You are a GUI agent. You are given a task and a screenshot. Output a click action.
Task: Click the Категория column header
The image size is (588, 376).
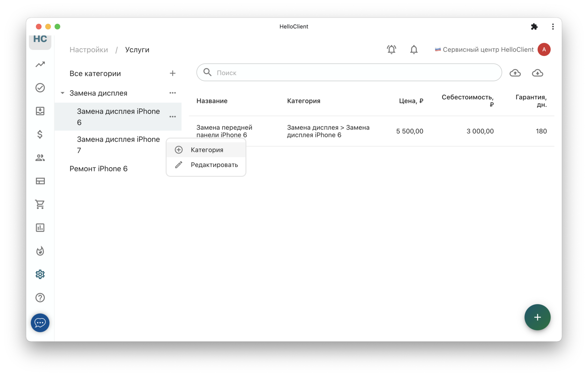coord(304,101)
